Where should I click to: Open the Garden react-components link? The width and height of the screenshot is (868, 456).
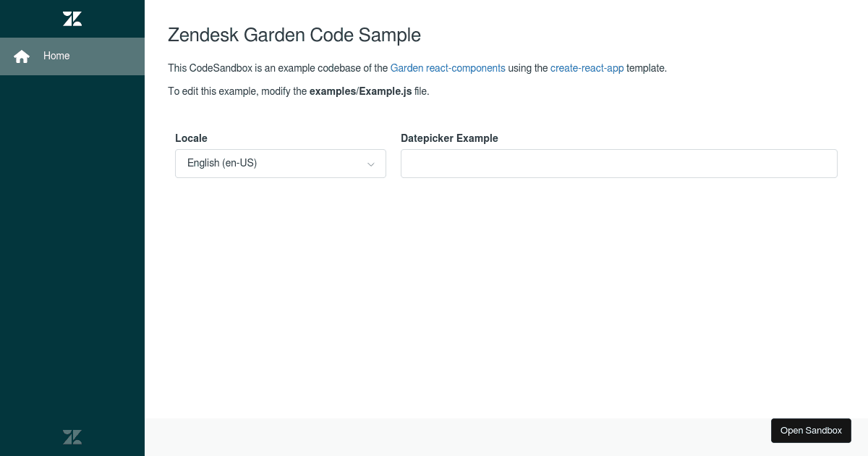[447, 68]
